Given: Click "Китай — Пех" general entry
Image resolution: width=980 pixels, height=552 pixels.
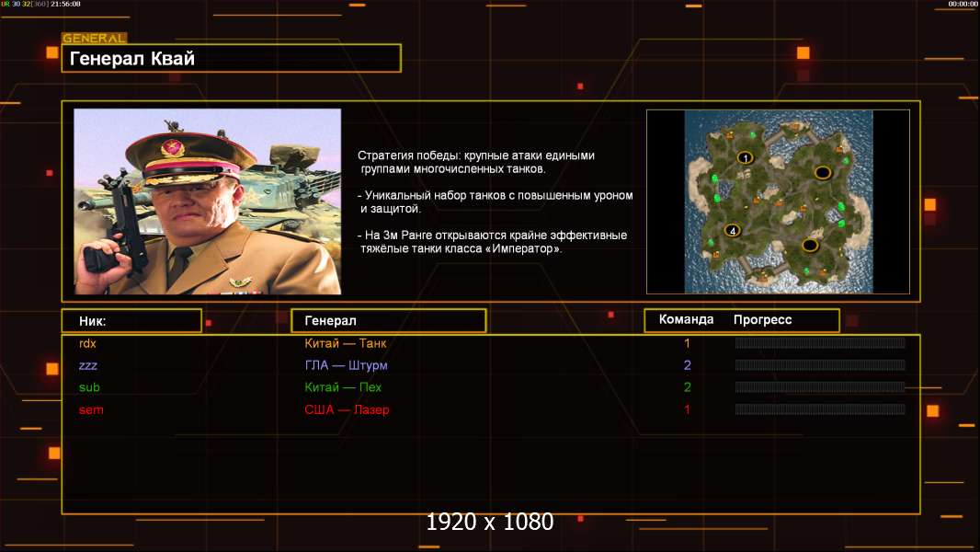Looking at the screenshot, I should 343,387.
